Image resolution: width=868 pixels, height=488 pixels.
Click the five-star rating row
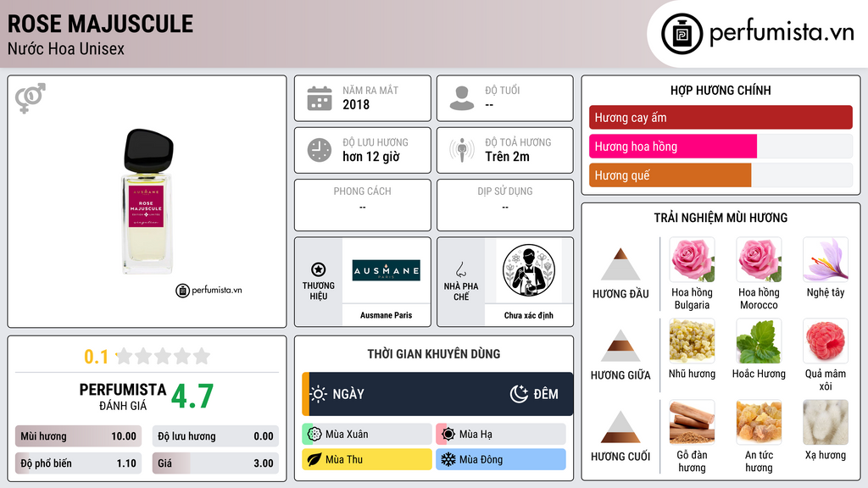tap(164, 356)
